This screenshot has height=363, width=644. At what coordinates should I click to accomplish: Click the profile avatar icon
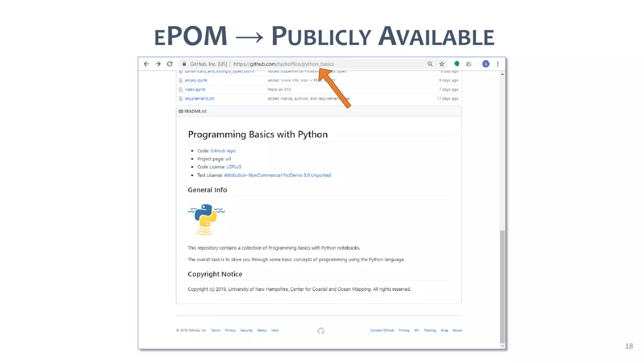coord(486,64)
